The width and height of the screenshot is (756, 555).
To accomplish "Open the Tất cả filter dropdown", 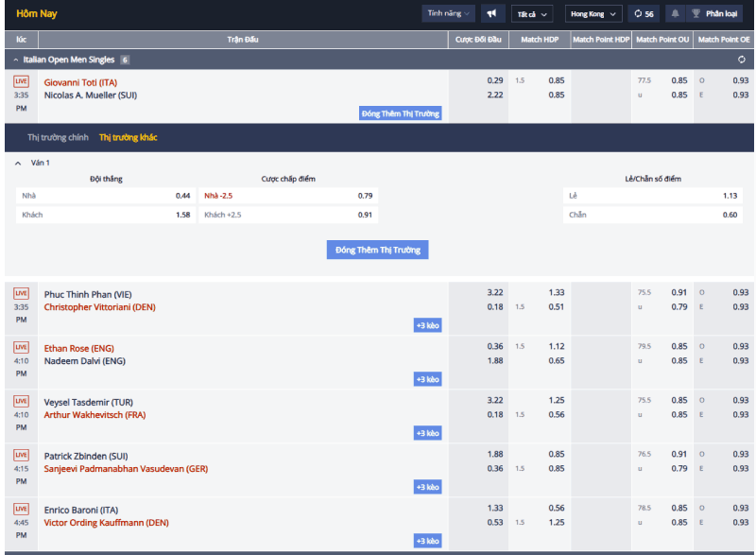I will [532, 14].
